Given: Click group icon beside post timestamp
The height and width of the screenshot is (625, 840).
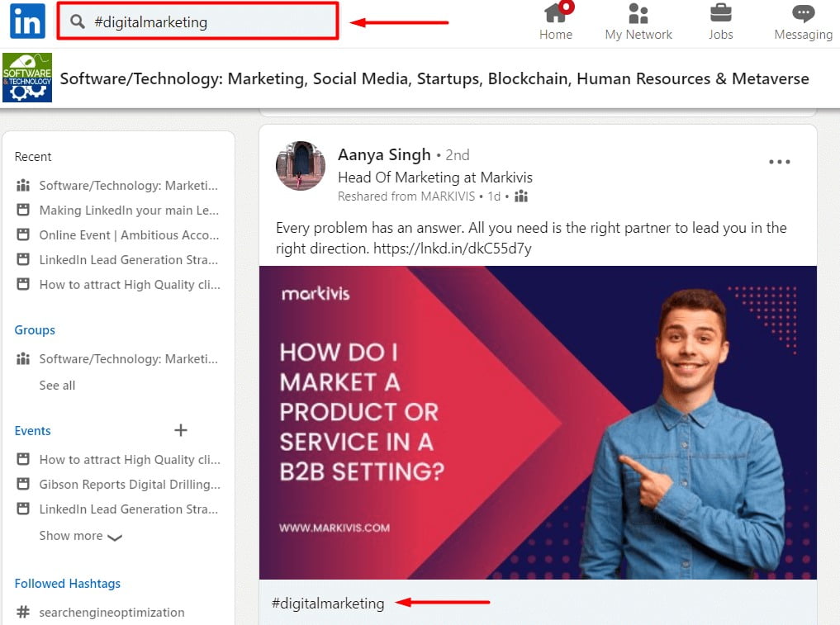Looking at the screenshot, I should tap(521, 196).
